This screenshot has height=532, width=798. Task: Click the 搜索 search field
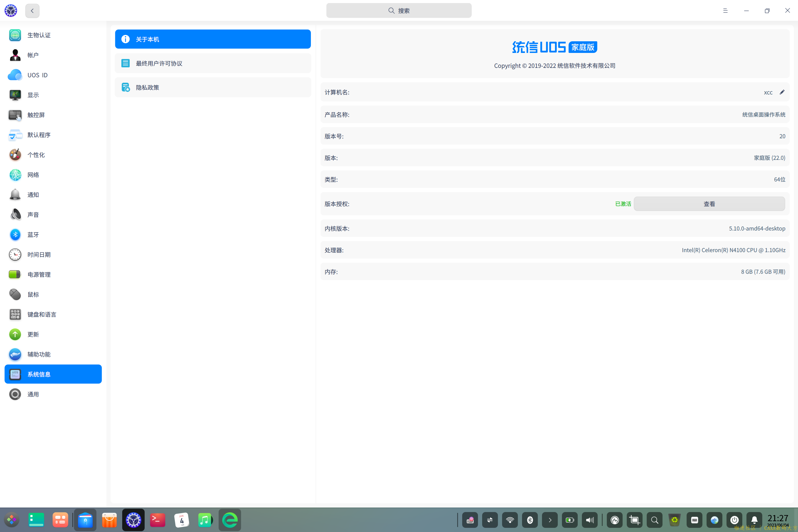399,11
